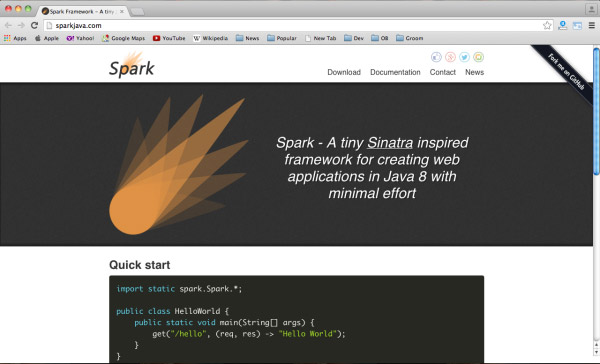600x364 pixels.
Task: Click the page scrollbar thumb
Action: (596, 111)
